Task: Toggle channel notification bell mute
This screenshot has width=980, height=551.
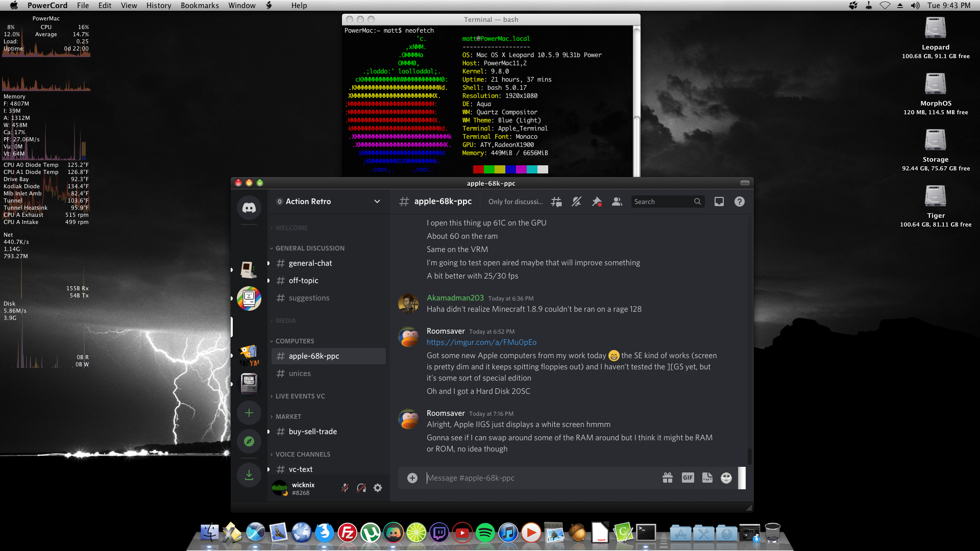Action: coord(576,202)
